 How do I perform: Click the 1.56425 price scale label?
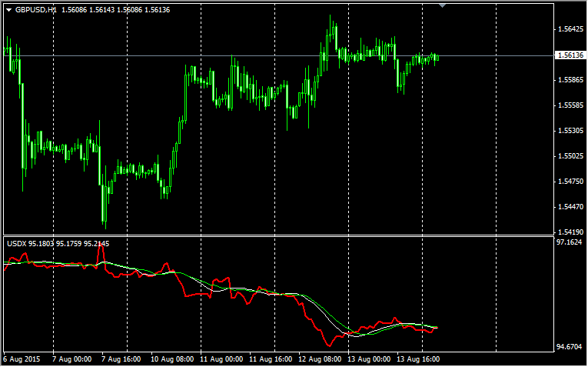click(x=571, y=29)
